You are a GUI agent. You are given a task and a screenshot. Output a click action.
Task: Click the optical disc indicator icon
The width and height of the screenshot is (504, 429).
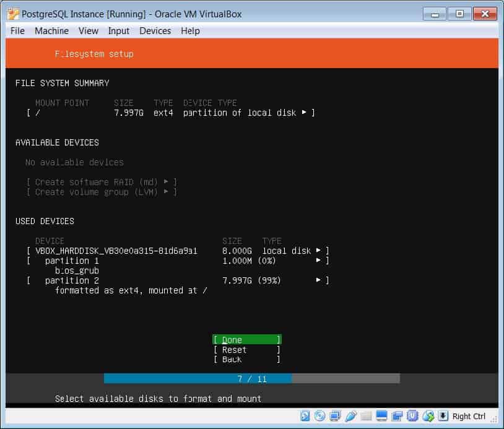tap(320, 416)
